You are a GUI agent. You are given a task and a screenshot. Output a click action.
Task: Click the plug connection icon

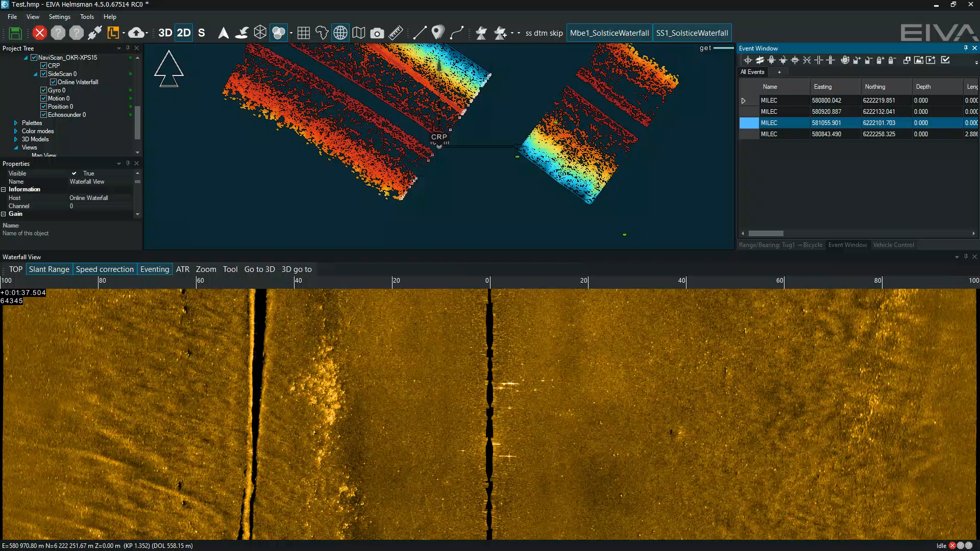[94, 33]
